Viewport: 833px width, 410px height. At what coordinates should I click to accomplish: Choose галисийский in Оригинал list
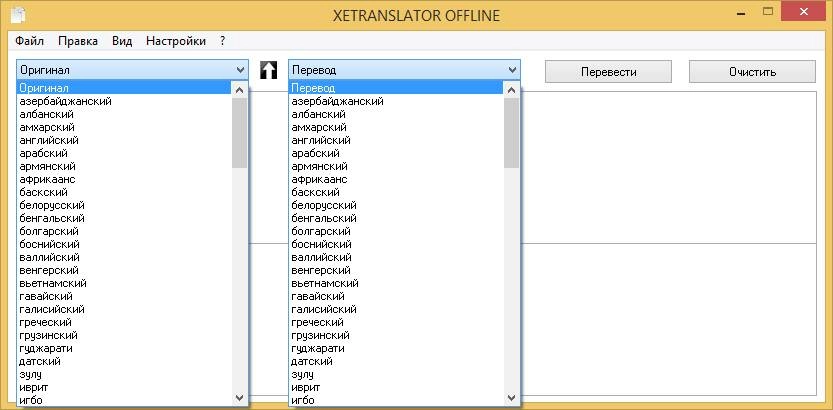(124, 309)
